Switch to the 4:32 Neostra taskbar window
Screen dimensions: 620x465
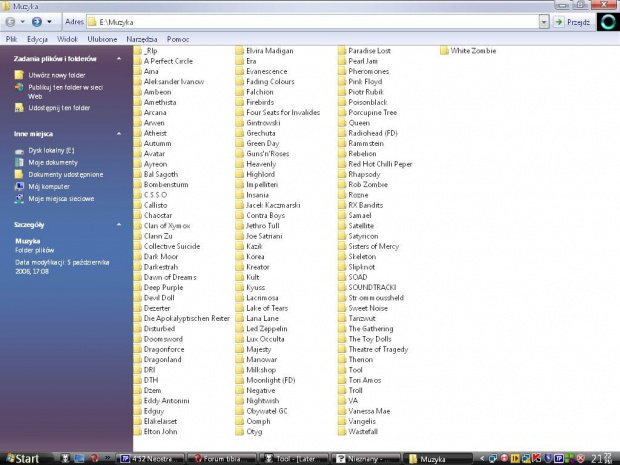click(151, 459)
